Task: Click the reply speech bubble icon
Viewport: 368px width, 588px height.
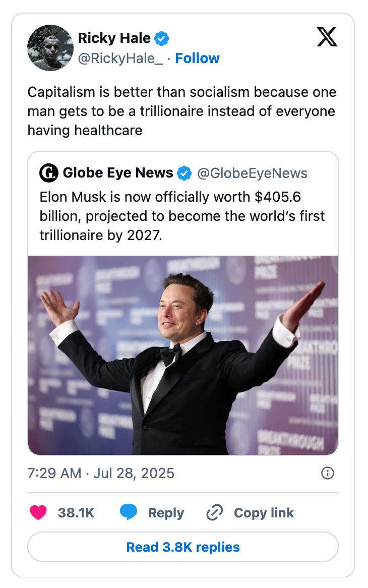Action: click(129, 513)
